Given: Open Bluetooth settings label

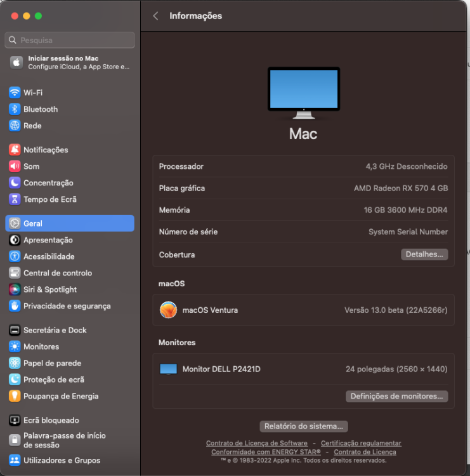Looking at the screenshot, I should (41, 109).
